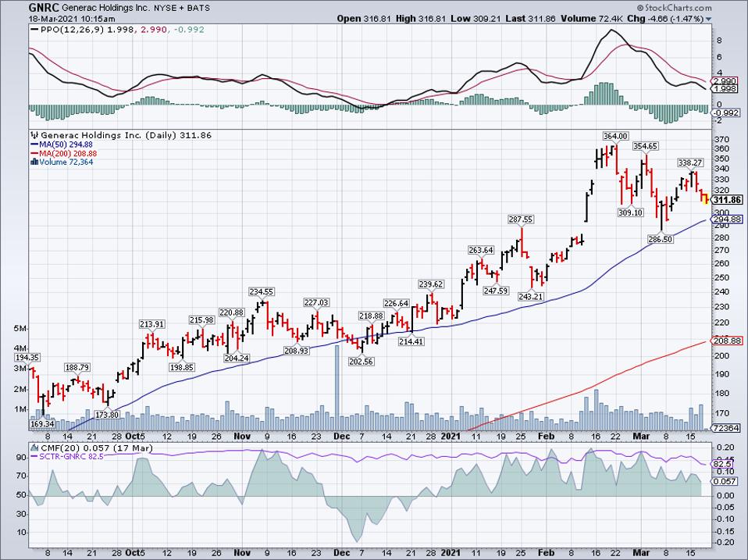Click the candlestick icon before Generac Holdings (Daily)
This screenshot has width=748, height=560.
[x=34, y=135]
